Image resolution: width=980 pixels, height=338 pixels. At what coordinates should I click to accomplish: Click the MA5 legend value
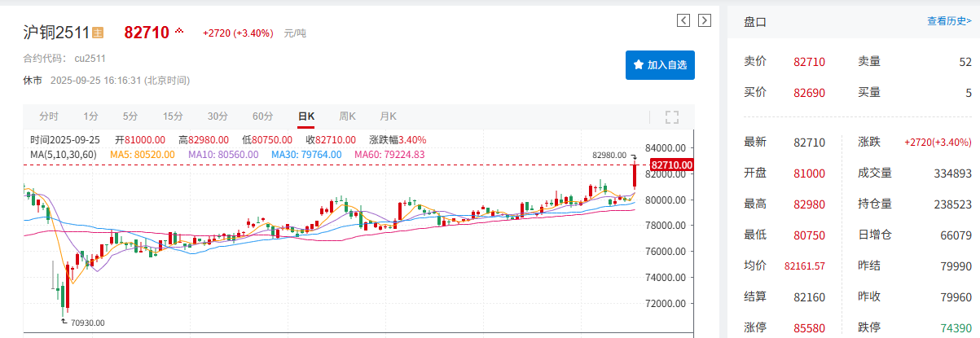(x=143, y=154)
